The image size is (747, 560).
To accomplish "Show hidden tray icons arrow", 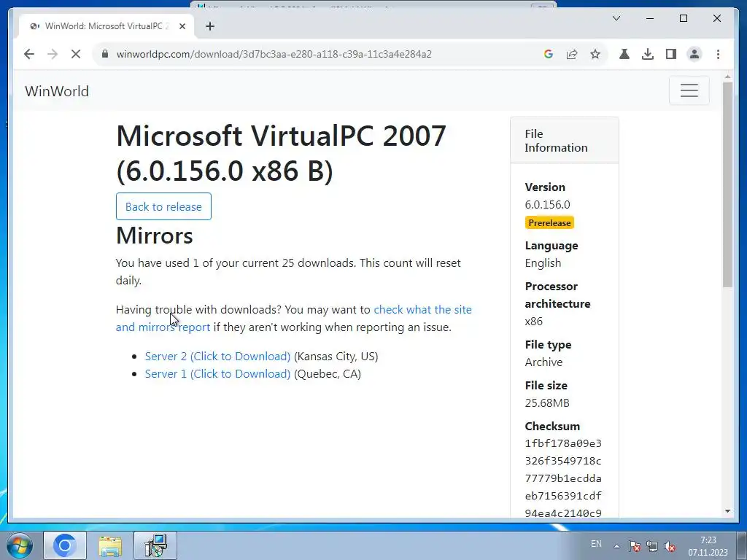I will (x=616, y=546).
